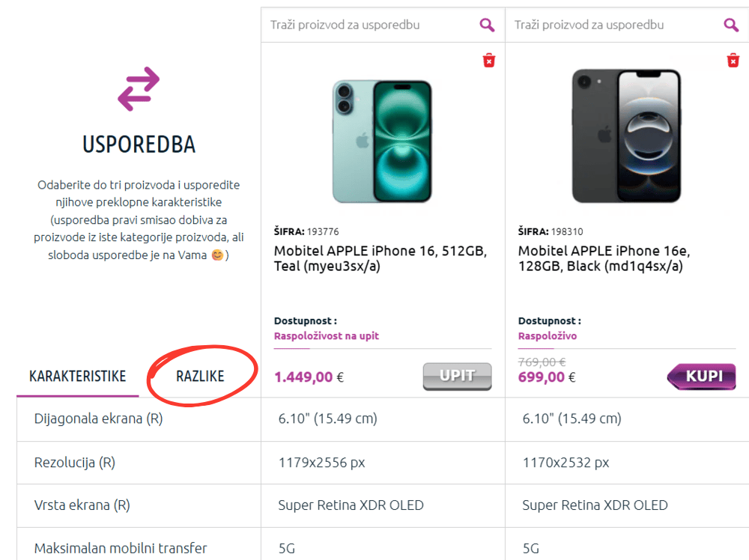Click the 'Raspoloživost na upit' availability text
749x560 pixels.
pyautogui.click(x=327, y=336)
